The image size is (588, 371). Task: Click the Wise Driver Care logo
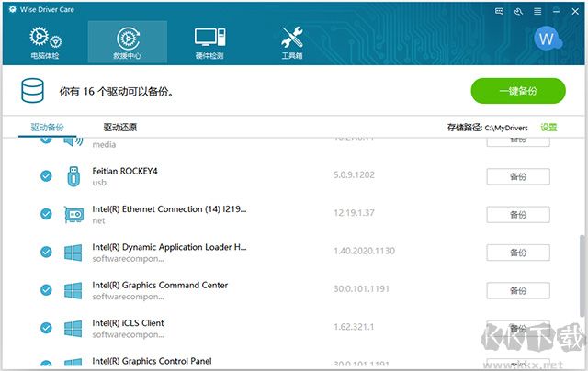click(x=13, y=9)
